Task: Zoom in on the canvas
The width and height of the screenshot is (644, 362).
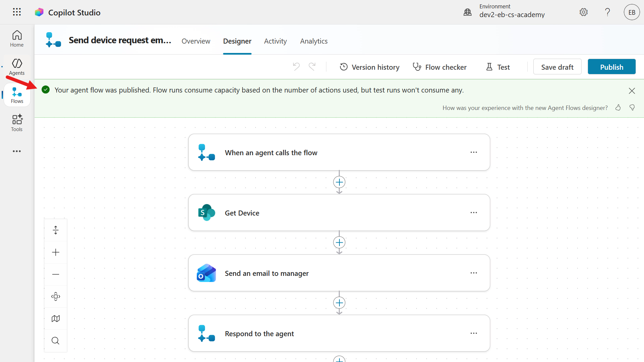Action: pyautogui.click(x=56, y=252)
